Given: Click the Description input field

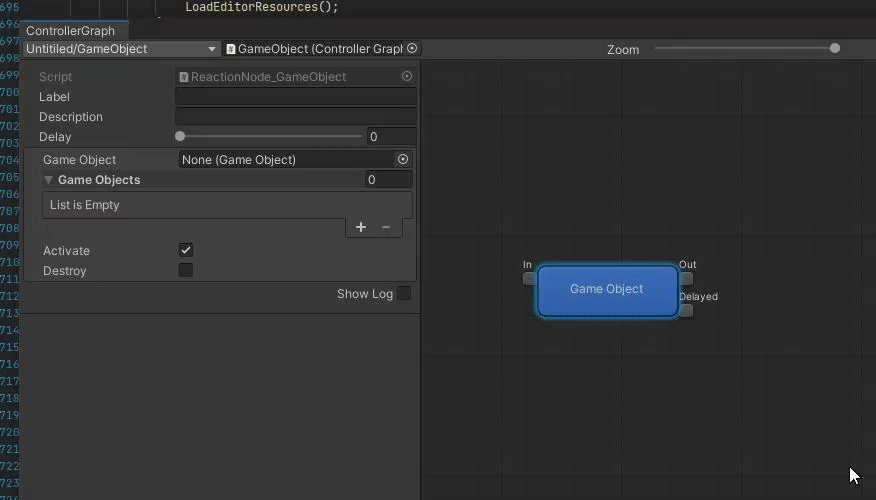Looking at the screenshot, I should [296, 116].
